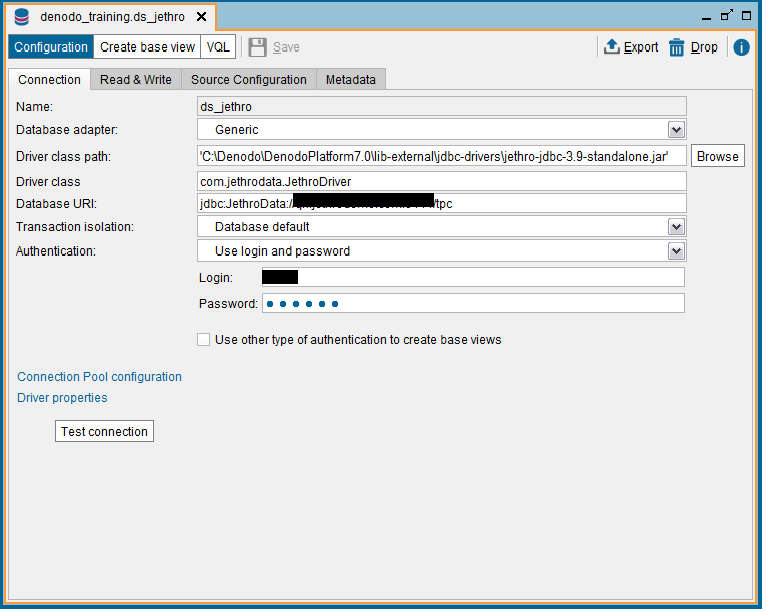This screenshot has width=766, height=612.
Task: Close the denodo_training.ds_jethro tab
Action: coord(201,17)
